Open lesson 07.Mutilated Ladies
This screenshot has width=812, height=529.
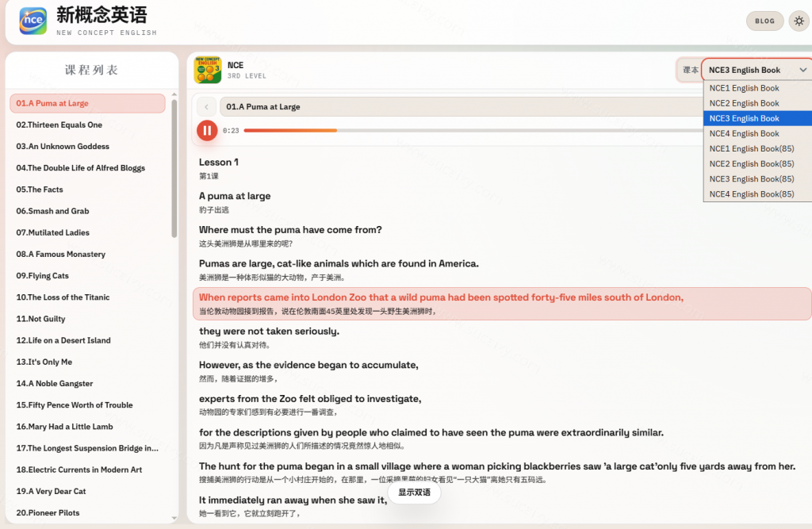pyautogui.click(x=87, y=232)
